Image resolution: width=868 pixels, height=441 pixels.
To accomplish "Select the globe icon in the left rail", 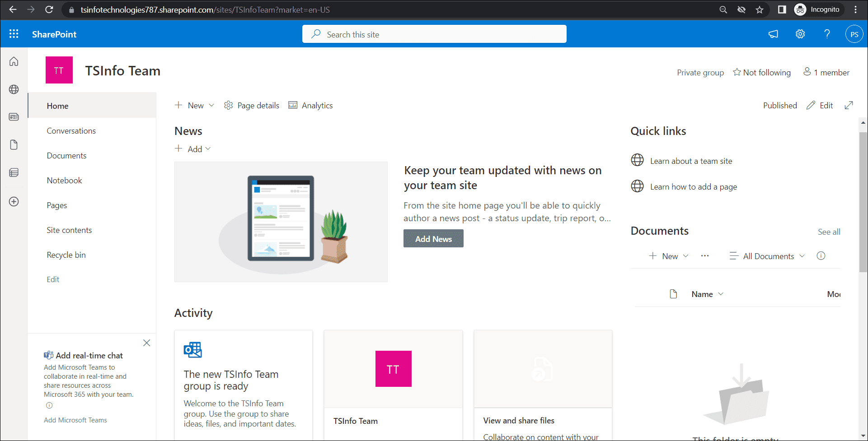I will (x=14, y=89).
